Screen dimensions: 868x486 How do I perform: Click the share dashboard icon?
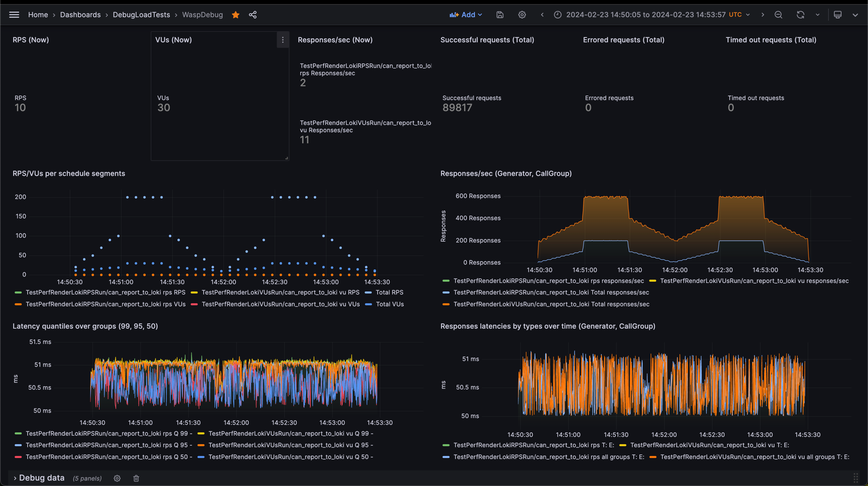coord(253,15)
